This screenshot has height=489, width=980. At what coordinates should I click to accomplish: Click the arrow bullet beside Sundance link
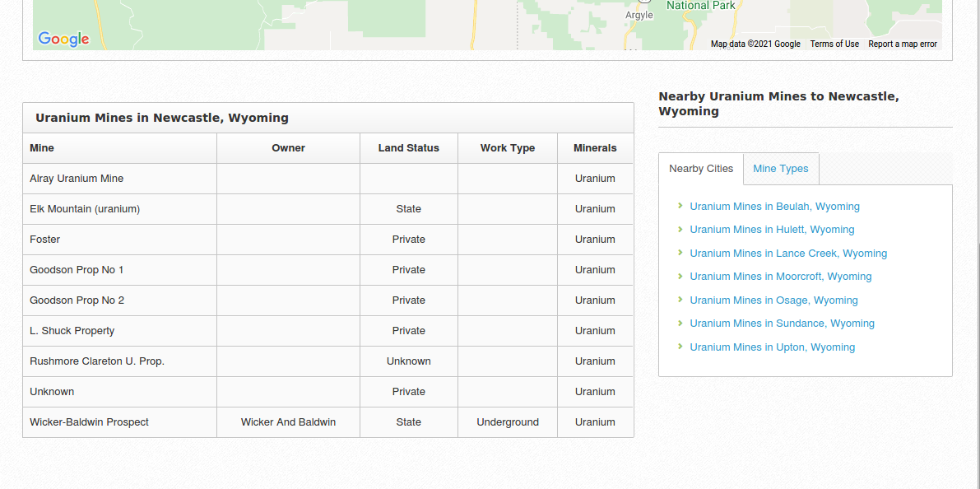(680, 323)
